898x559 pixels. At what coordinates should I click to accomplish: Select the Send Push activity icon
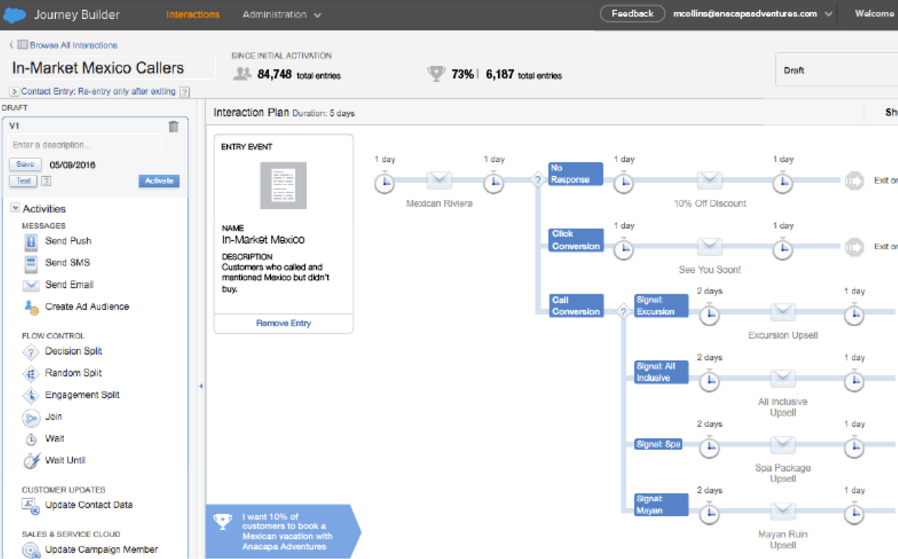point(31,242)
